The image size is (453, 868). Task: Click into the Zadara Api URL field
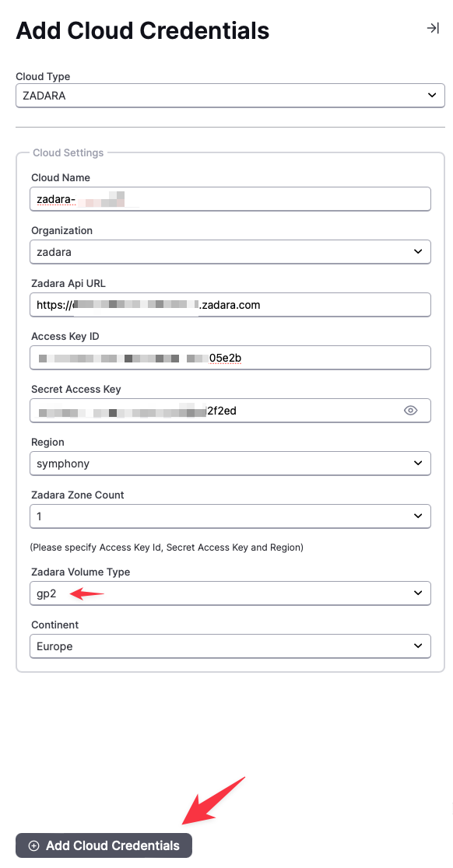pos(230,304)
